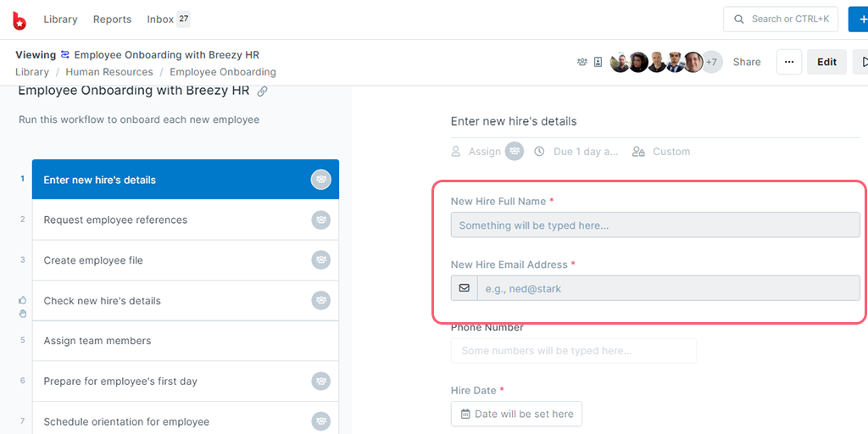
Task: Open the Hire Date picker
Action: point(516,414)
